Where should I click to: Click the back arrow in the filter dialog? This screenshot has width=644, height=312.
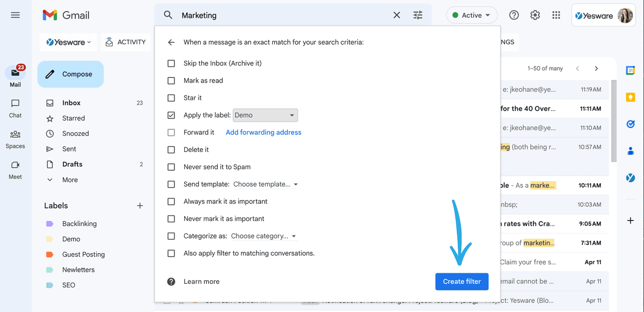tap(171, 42)
